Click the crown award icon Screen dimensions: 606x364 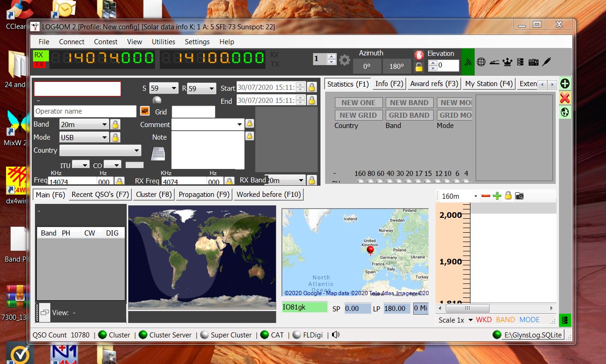pyautogui.click(x=508, y=61)
